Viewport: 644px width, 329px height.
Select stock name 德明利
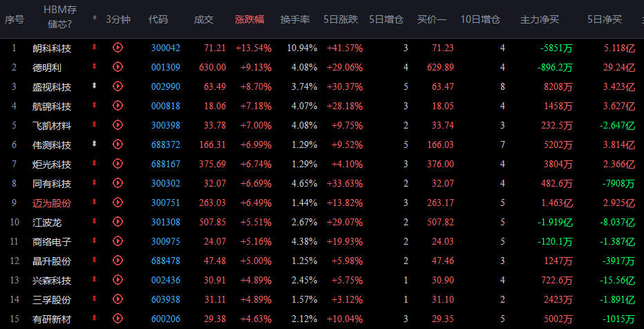tap(47, 68)
